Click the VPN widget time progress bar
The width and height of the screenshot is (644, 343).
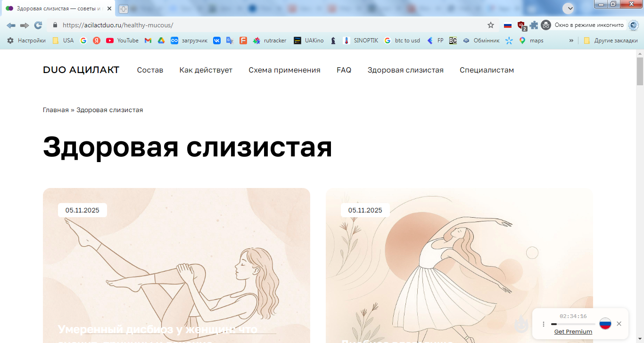573,324
